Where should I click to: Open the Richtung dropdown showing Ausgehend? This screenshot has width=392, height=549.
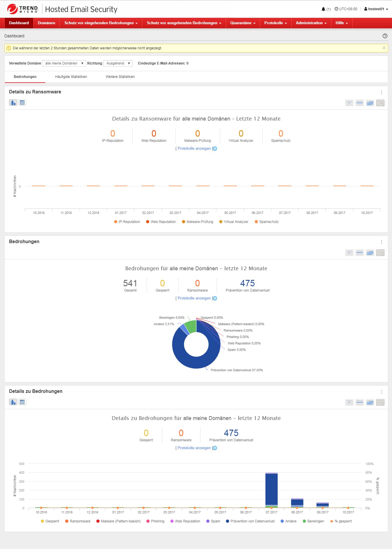[x=118, y=63]
